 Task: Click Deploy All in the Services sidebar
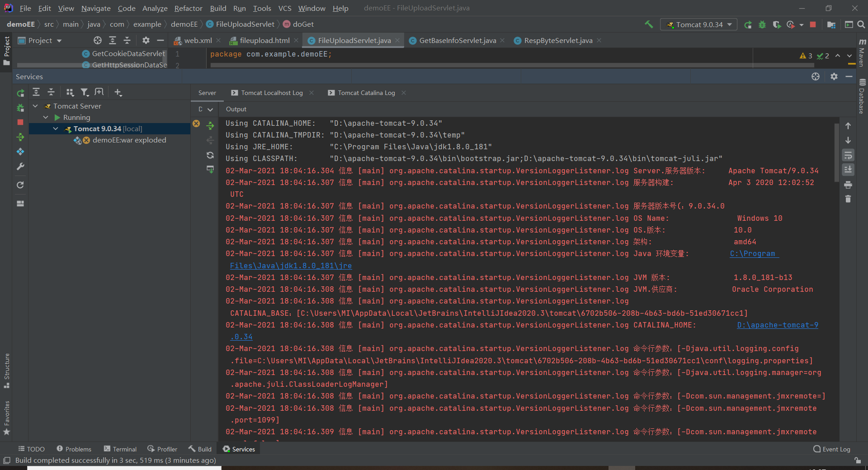20,137
